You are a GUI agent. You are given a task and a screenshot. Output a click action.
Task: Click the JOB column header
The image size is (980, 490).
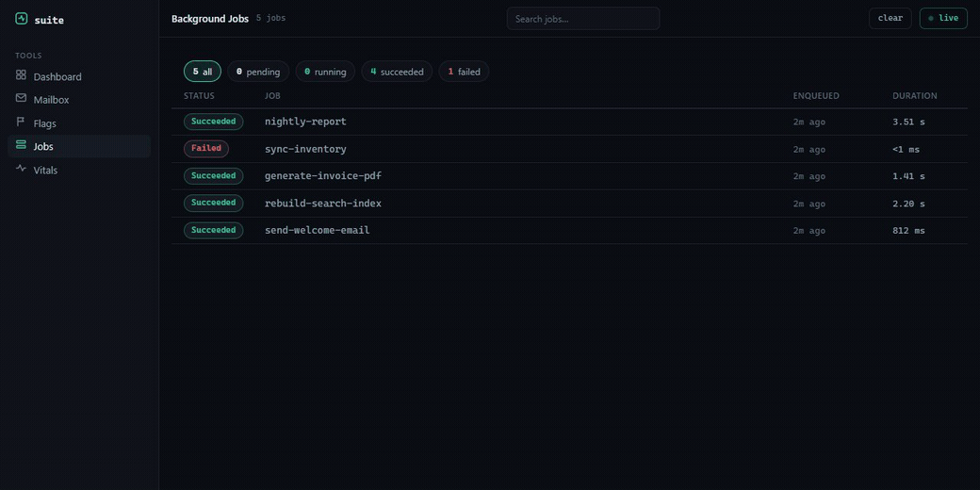tap(272, 95)
